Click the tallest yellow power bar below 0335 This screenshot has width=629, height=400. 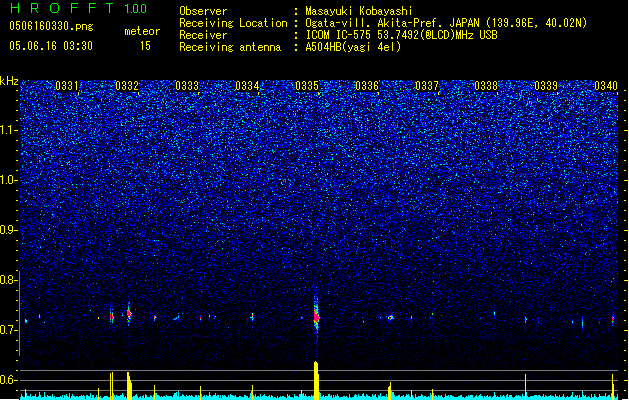point(316,380)
